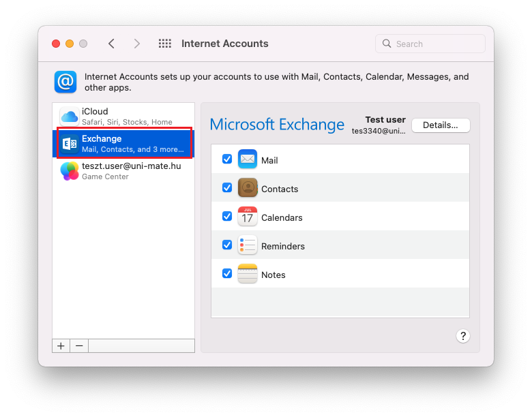Show all preferences grid icon
This screenshot has width=532, height=417.
point(165,44)
